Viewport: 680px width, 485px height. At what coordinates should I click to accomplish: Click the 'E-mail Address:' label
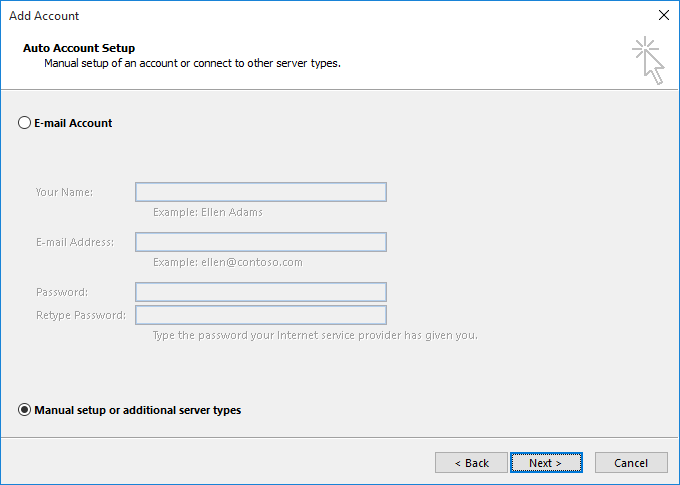(x=75, y=242)
